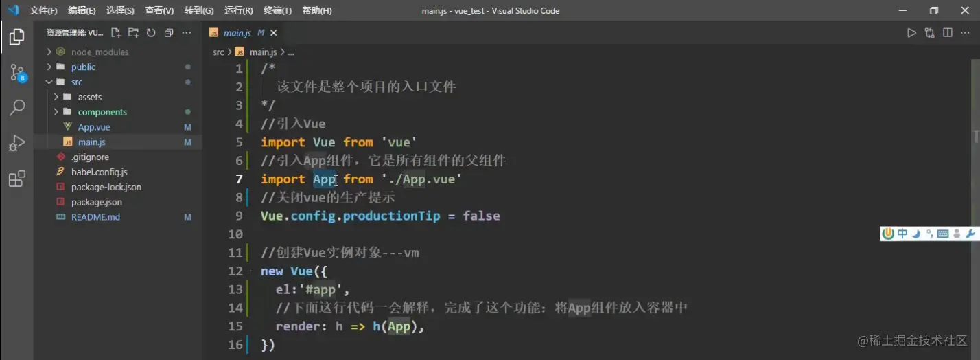
Task: Toggle the moon icon on IME toolbar
Action: point(915,234)
